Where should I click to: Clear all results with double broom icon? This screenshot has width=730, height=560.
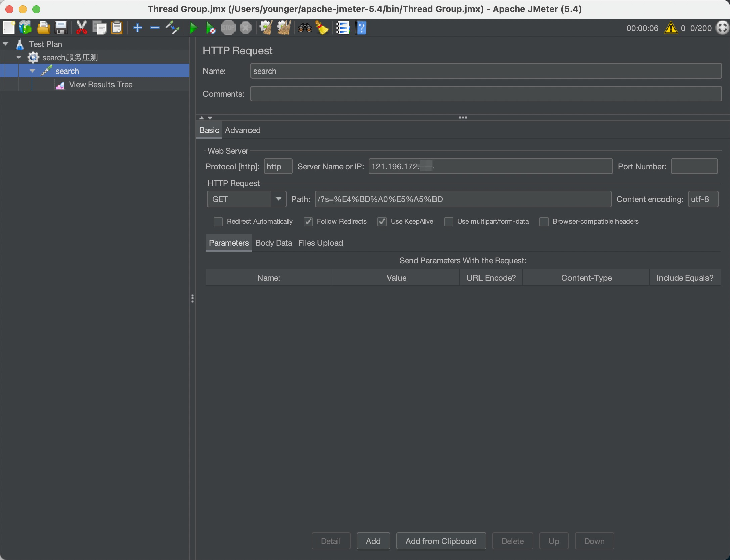[284, 28]
